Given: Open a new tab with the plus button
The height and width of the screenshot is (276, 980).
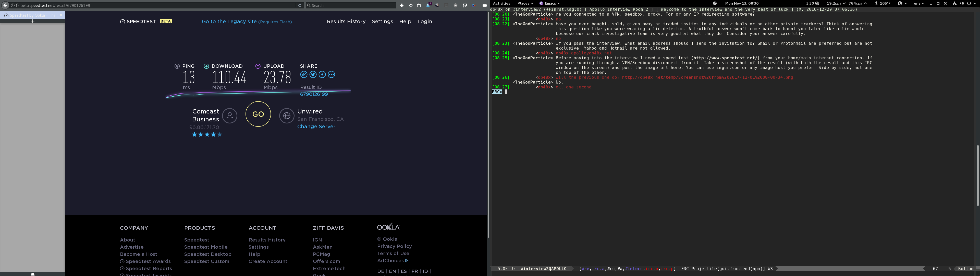Looking at the screenshot, I should click(33, 21).
